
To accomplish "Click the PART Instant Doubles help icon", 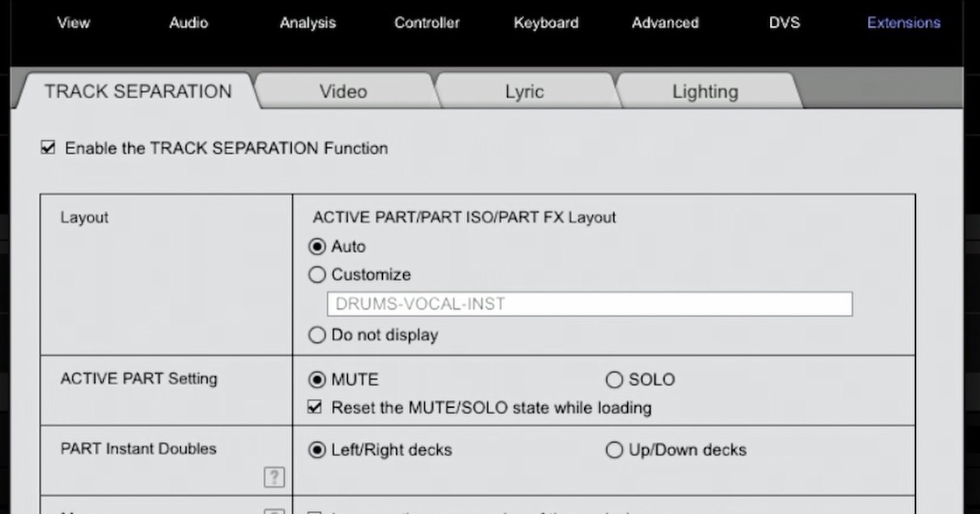I will [x=274, y=478].
